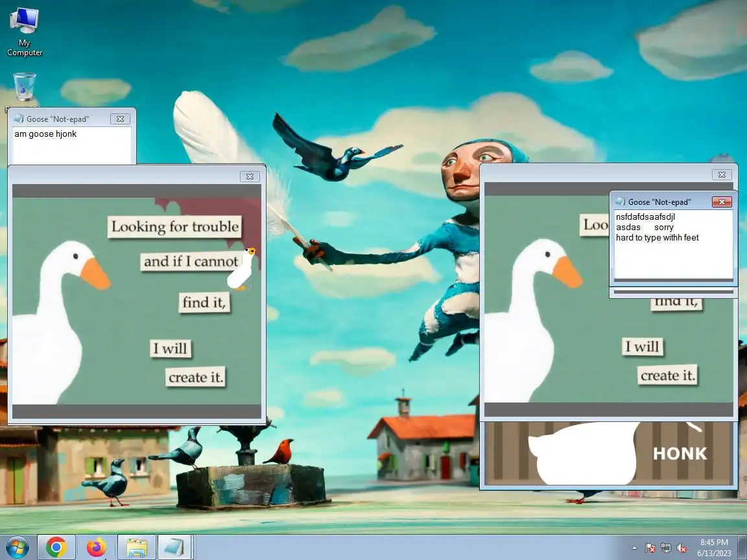Click the Show desktop strip
The height and width of the screenshot is (560, 747).
coord(742,548)
